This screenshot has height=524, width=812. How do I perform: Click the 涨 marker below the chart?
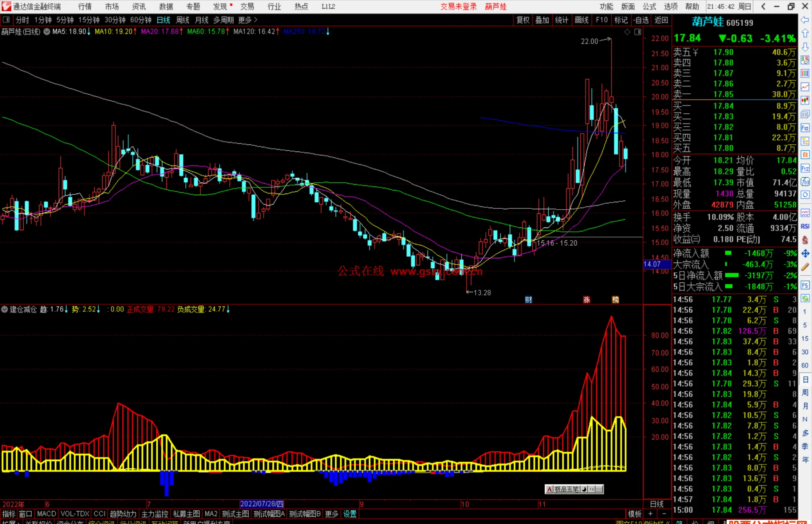(x=586, y=300)
